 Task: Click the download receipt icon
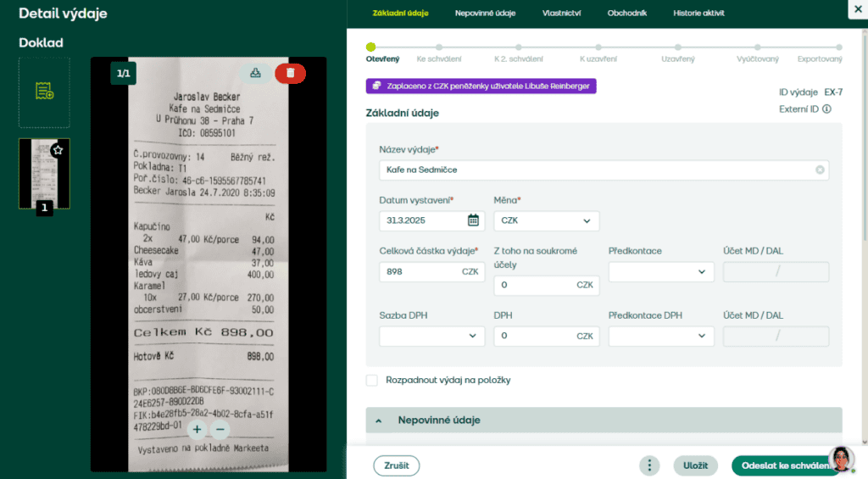pos(255,73)
